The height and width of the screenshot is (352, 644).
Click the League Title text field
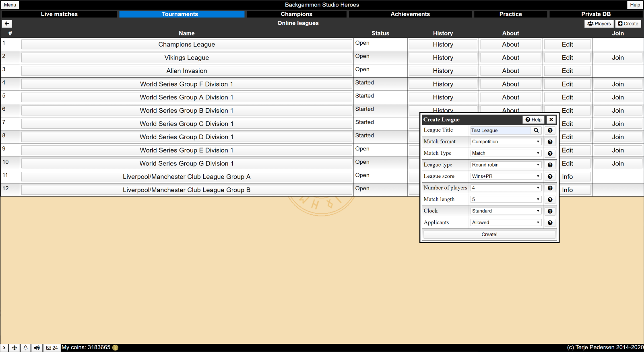[500, 130]
